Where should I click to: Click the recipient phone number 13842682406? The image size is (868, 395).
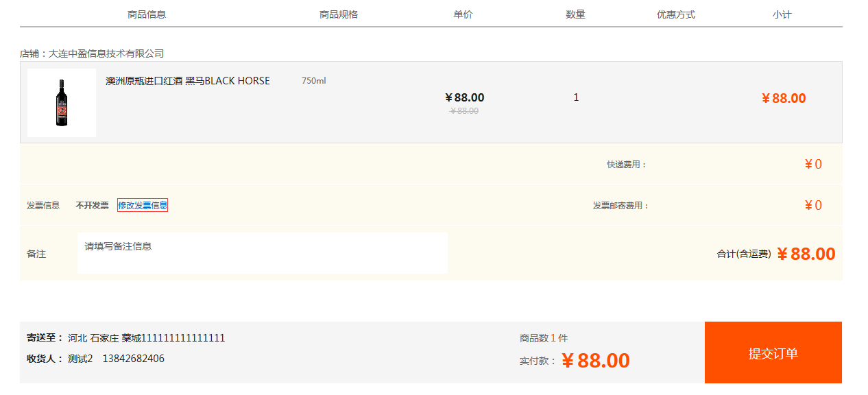click(133, 359)
